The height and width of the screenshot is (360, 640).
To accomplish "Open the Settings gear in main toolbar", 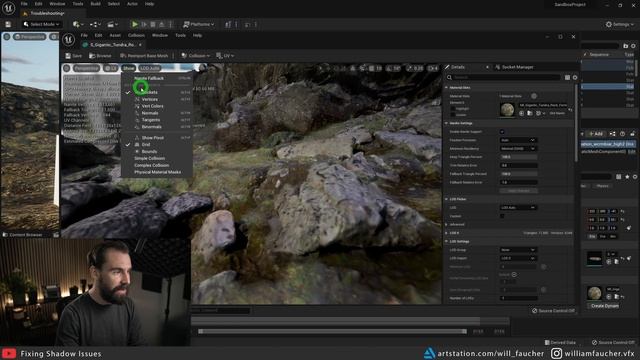I will tap(609, 24).
